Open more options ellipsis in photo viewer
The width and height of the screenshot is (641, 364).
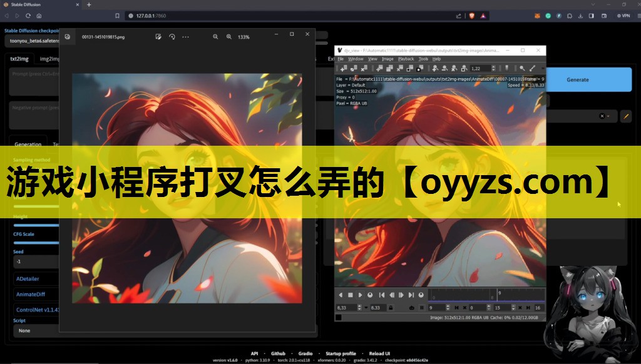click(x=185, y=37)
